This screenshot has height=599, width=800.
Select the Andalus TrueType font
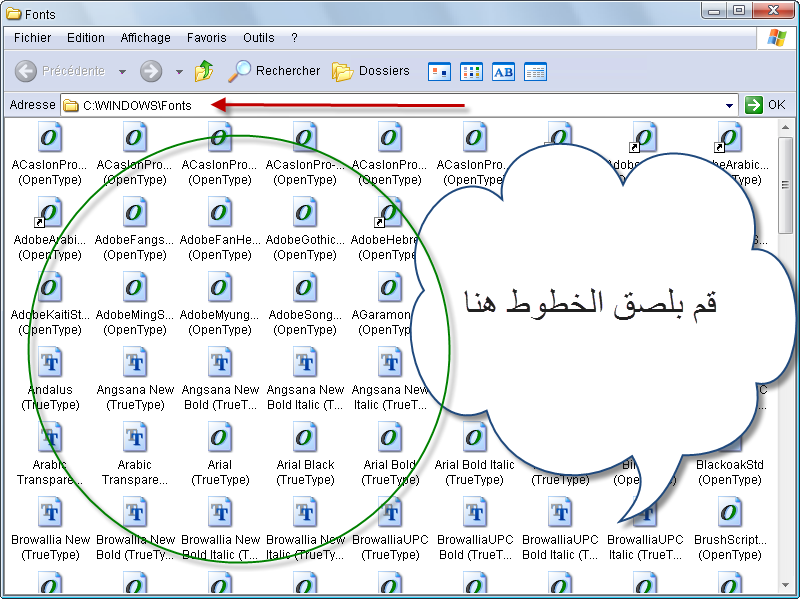(50, 378)
